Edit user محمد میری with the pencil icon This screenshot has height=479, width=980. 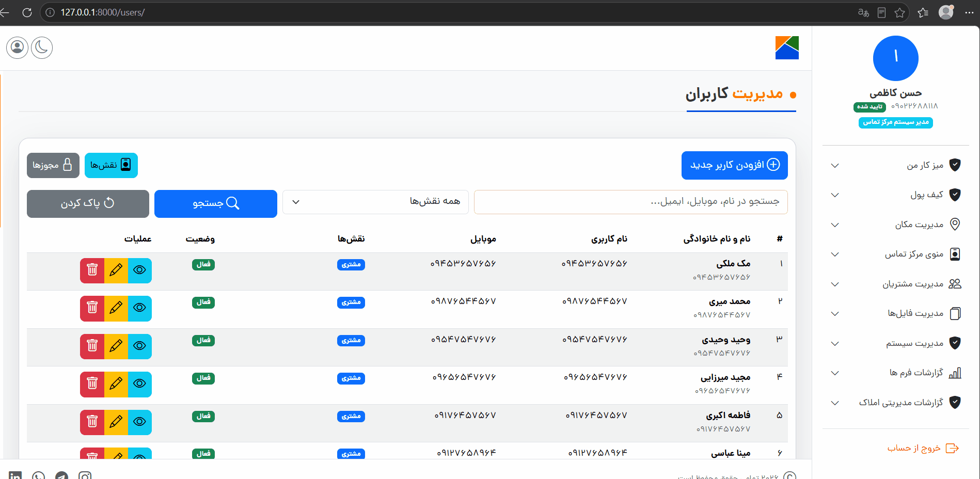(x=116, y=308)
